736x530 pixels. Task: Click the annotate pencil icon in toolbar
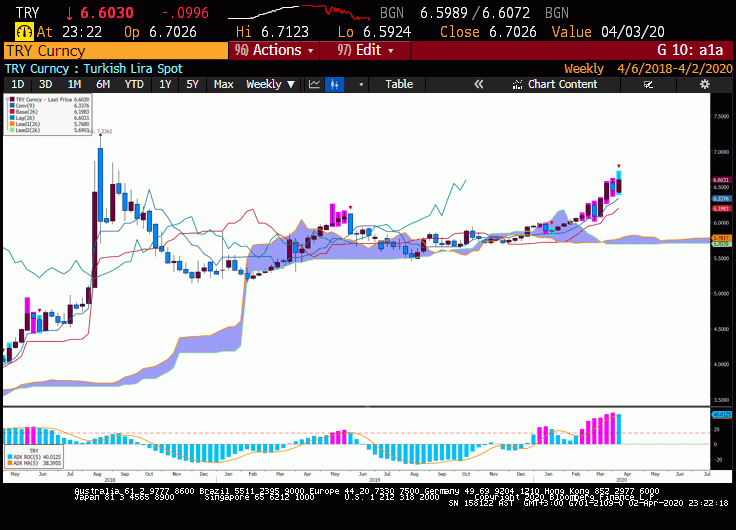tap(648, 84)
